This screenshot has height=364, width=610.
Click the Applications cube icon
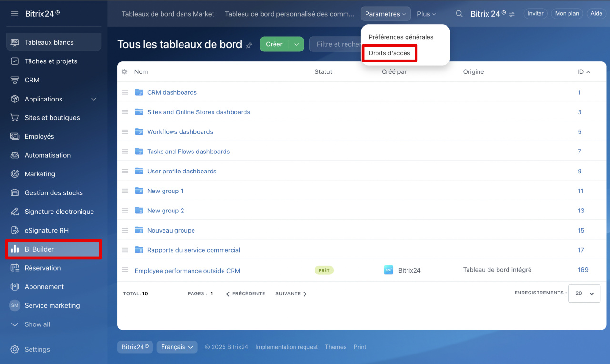click(15, 99)
